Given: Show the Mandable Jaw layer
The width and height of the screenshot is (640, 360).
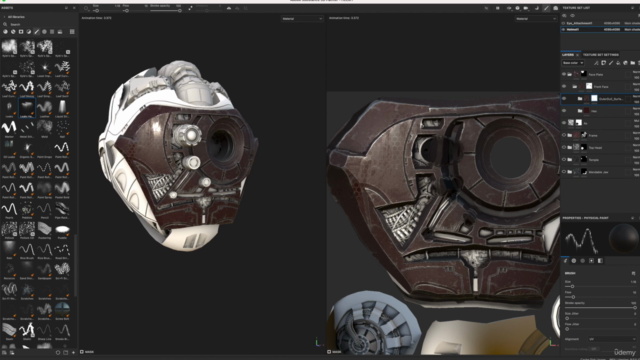Looking at the screenshot, I should point(564,172).
